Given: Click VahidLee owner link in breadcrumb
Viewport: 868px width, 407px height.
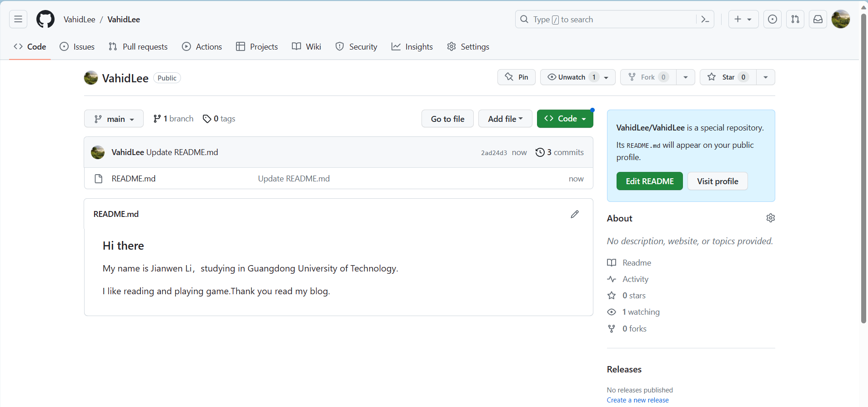Looking at the screenshot, I should [x=80, y=20].
